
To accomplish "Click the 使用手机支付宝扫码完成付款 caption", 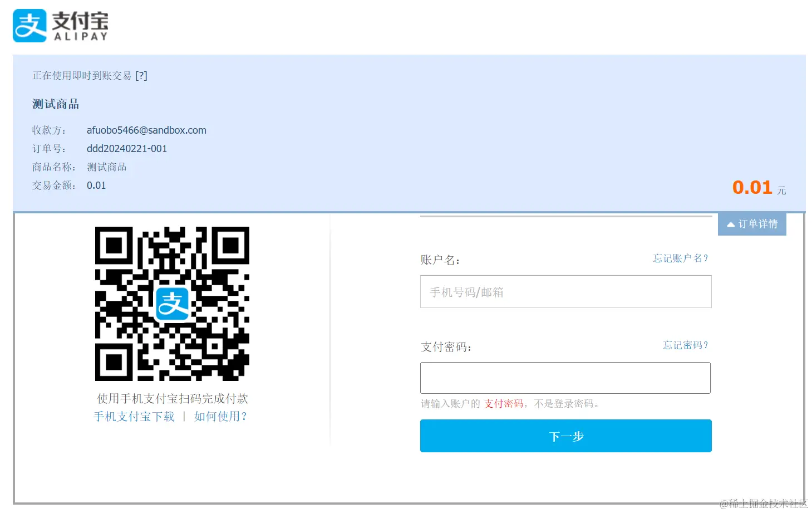I will click(x=173, y=399).
